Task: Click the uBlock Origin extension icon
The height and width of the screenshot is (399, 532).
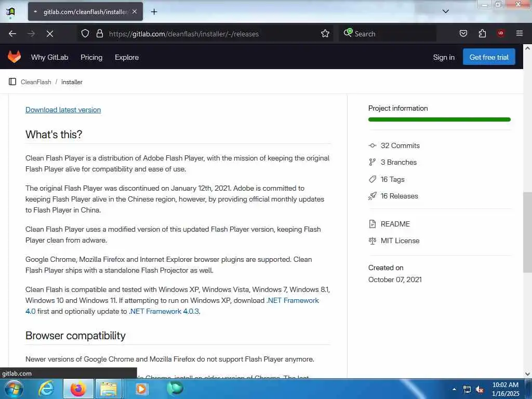Action: pos(500,33)
